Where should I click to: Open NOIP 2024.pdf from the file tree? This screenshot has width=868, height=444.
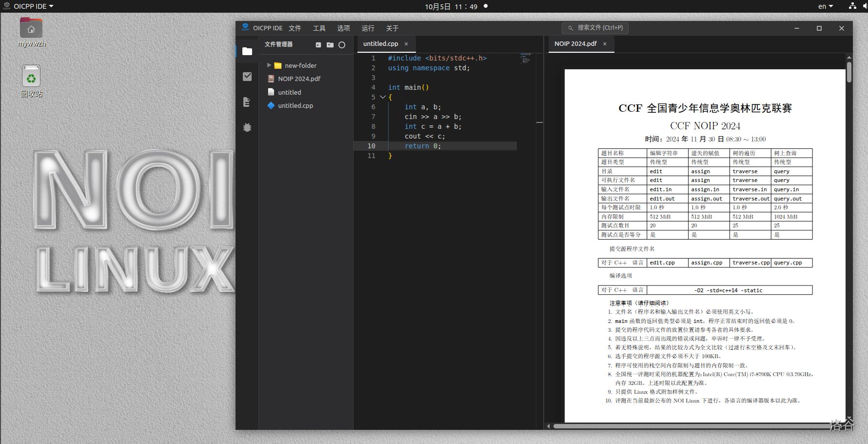click(299, 79)
